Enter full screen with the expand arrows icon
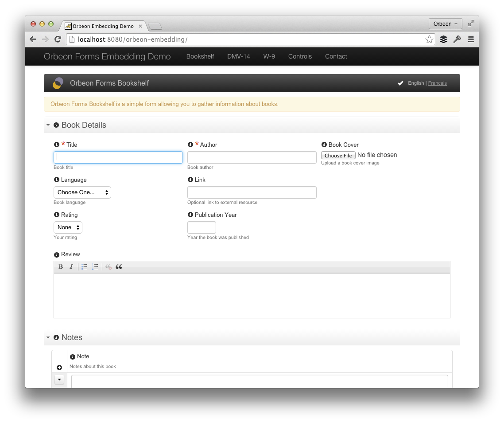 click(471, 23)
